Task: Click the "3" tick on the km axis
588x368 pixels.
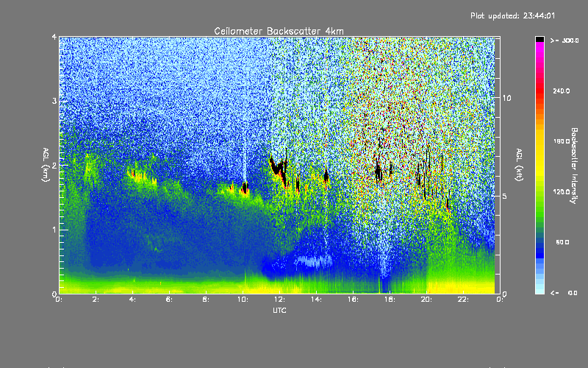Action: click(x=54, y=101)
